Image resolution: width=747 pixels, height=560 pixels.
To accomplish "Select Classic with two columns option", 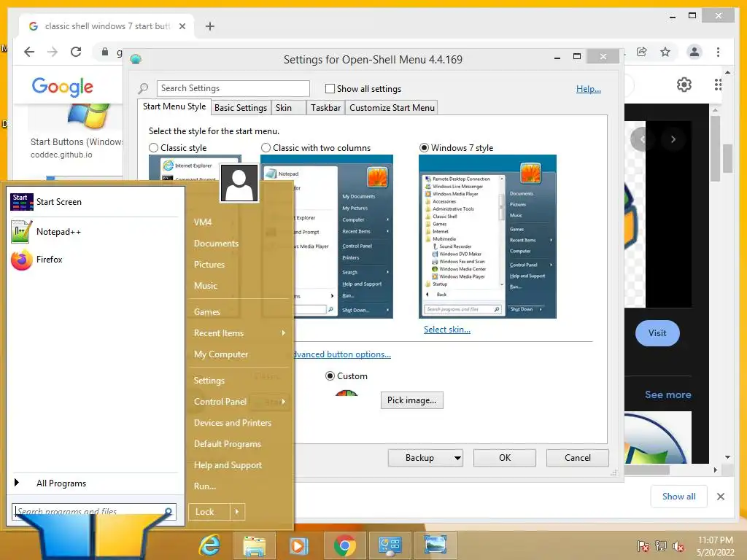I will click(266, 147).
